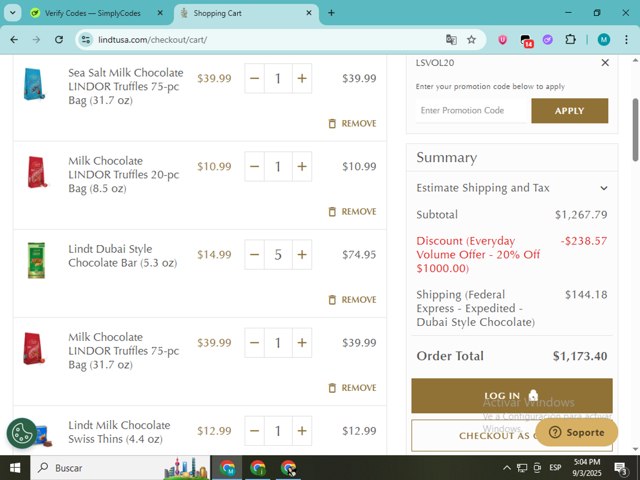Apply the promotion code
The height and width of the screenshot is (480, 640).
[x=569, y=111]
